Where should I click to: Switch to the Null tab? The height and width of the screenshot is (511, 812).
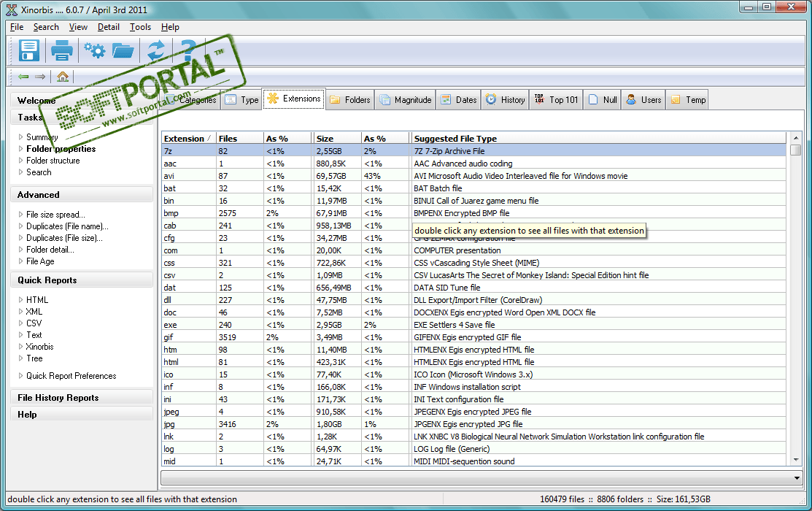(603, 99)
